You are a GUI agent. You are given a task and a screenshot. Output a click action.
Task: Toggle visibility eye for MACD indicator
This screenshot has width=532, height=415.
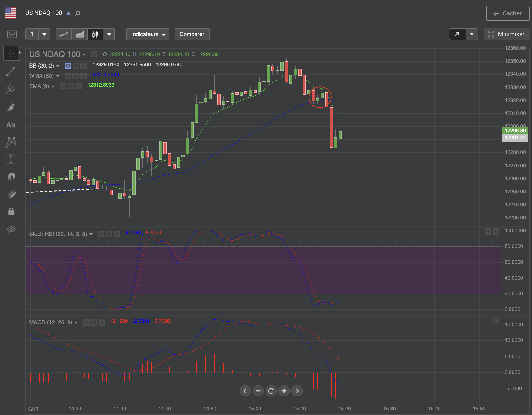point(86,322)
